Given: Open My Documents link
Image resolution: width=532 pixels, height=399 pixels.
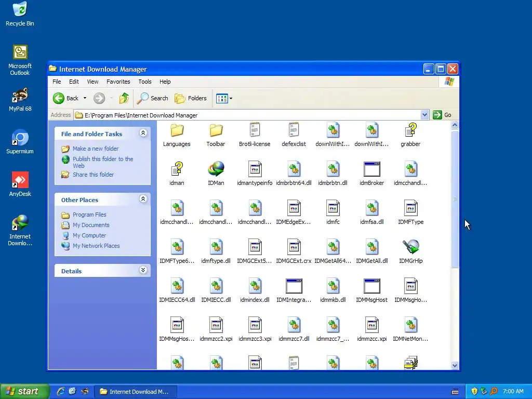Looking at the screenshot, I should point(91,225).
